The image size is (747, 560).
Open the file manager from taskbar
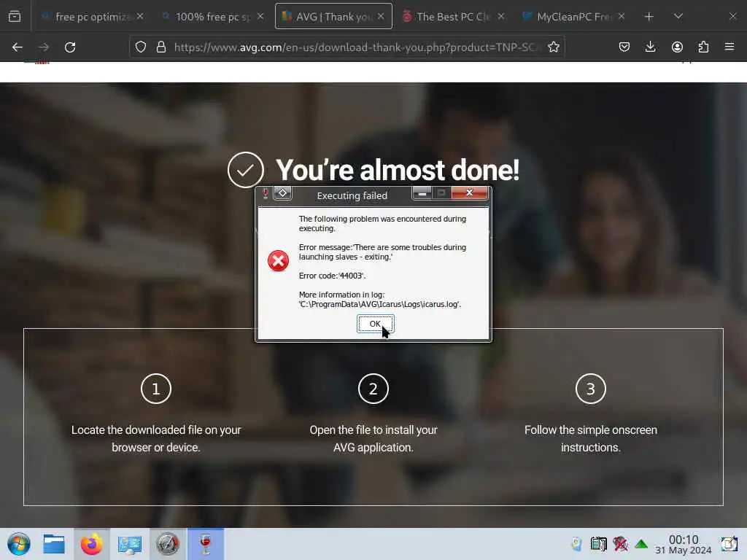(x=54, y=544)
